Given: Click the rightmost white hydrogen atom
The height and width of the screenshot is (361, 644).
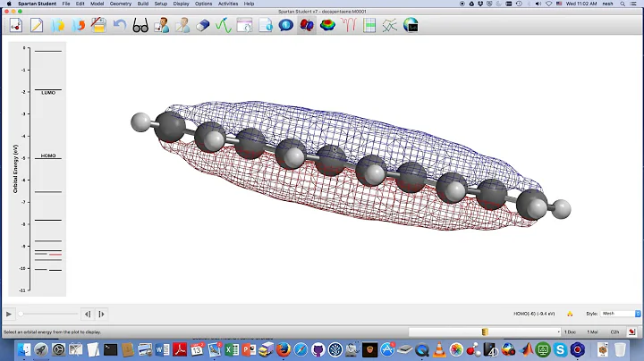Looking at the screenshot, I should [562, 209].
